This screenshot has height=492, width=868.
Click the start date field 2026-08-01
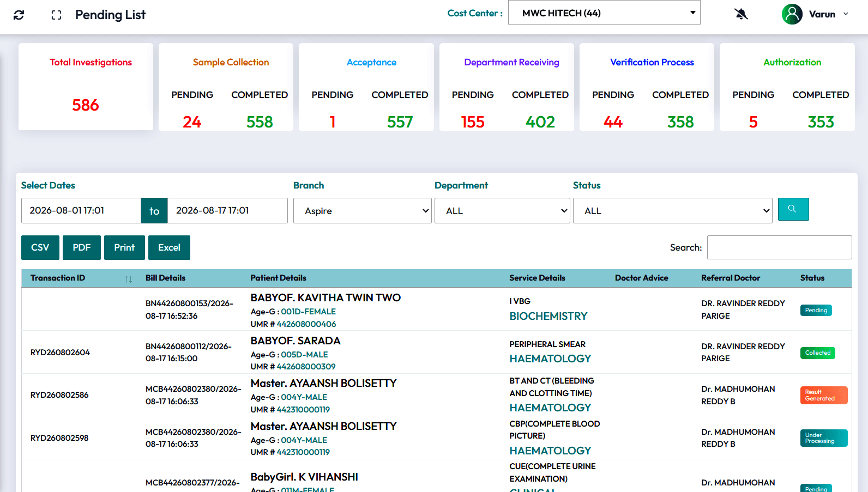(x=81, y=210)
